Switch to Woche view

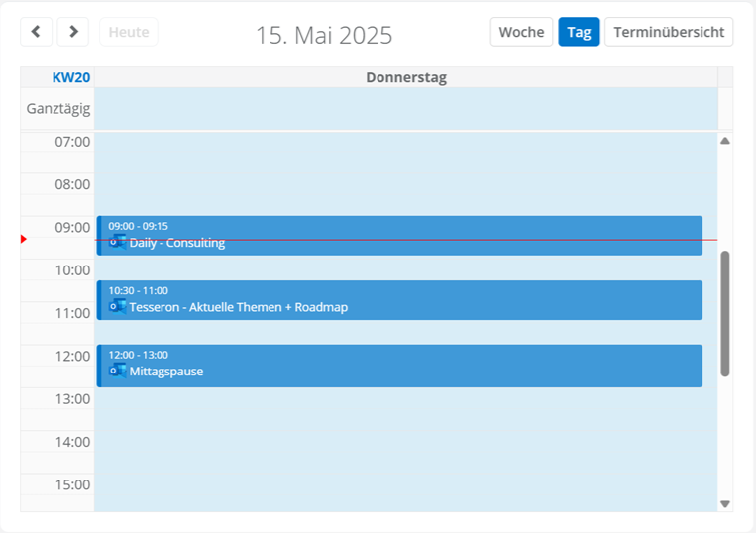pos(521,32)
